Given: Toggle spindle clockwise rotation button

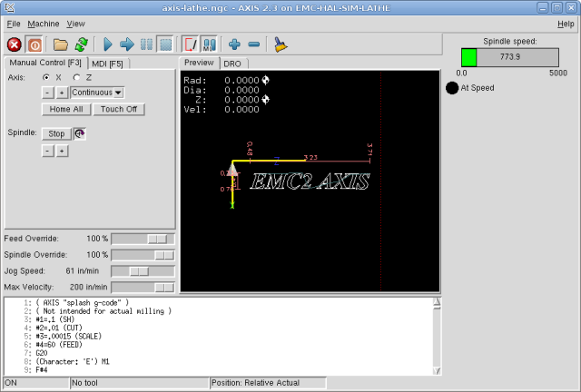Looking at the screenshot, I should click(80, 133).
